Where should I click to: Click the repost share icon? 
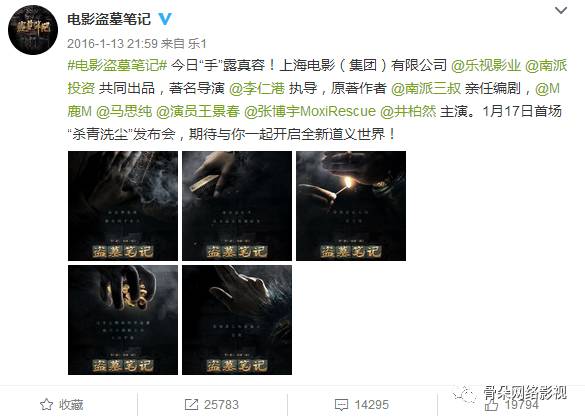pyautogui.click(x=191, y=404)
